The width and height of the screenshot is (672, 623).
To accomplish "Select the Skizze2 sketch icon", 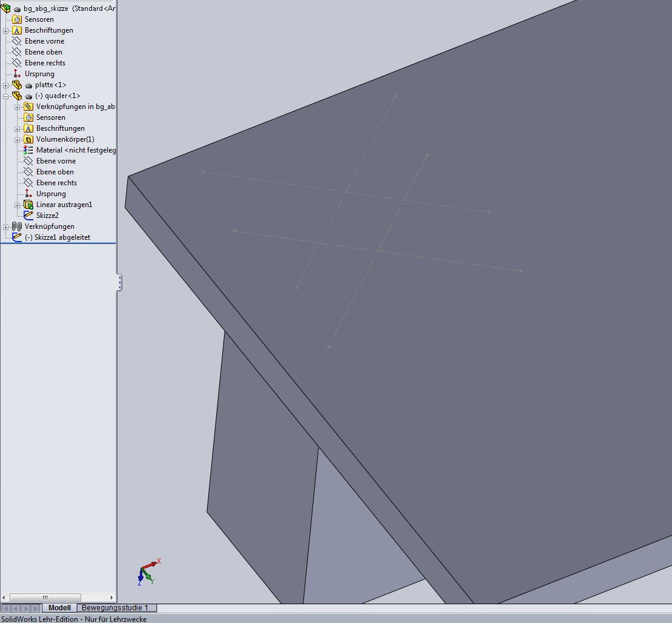I will (x=28, y=216).
